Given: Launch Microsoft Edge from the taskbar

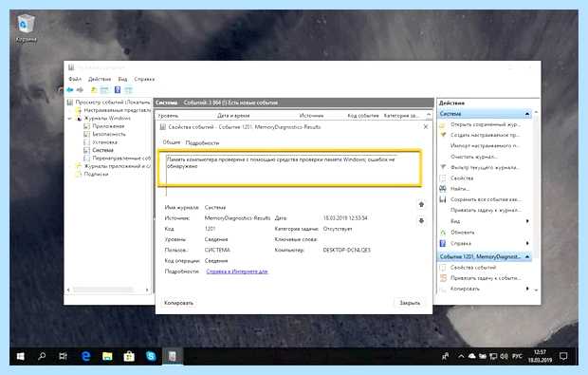Looking at the screenshot, I should pyautogui.click(x=86, y=356).
